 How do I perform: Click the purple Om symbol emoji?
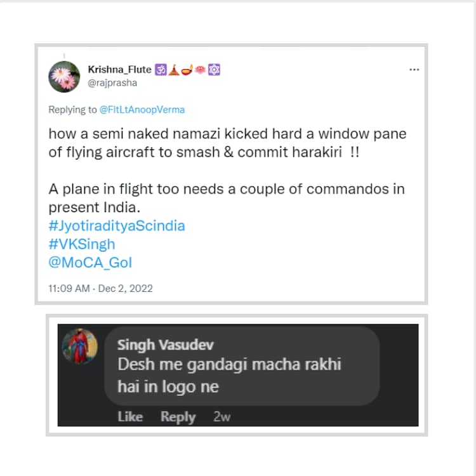(x=160, y=70)
